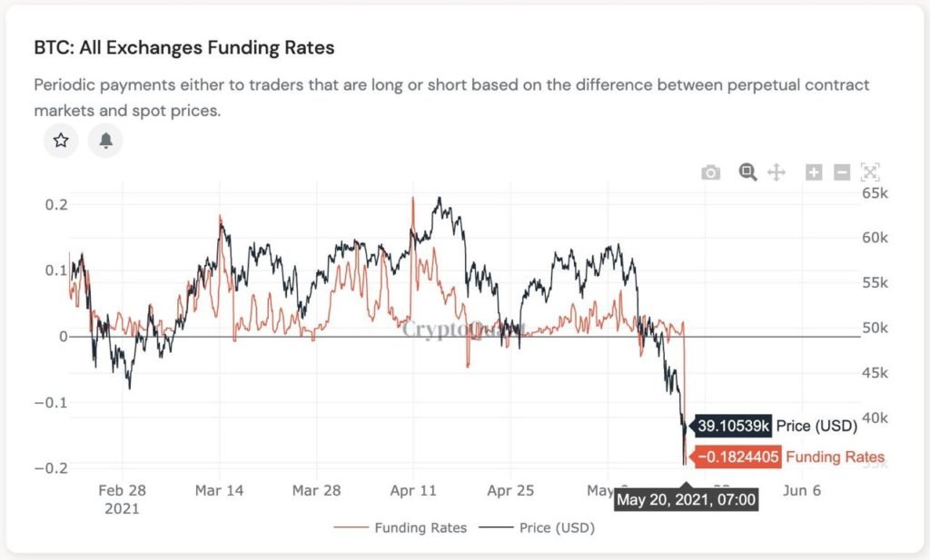This screenshot has height=560, width=930.
Task: Click the chart title BTC Funding Rates
Action: point(183,46)
